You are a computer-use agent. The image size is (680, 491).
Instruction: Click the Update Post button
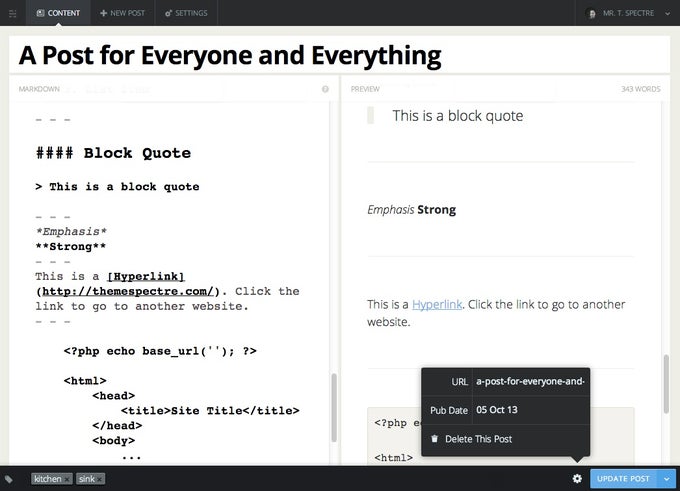(623, 478)
